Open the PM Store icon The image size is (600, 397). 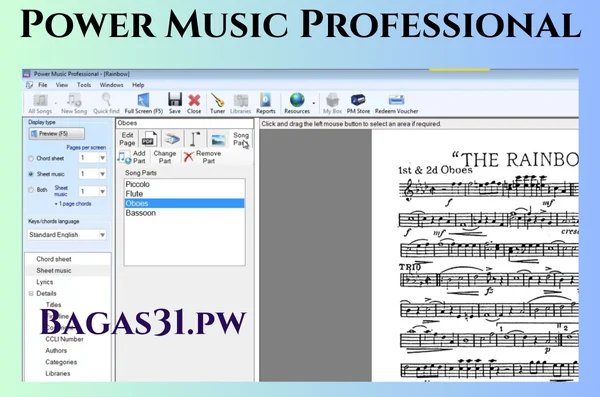click(358, 104)
